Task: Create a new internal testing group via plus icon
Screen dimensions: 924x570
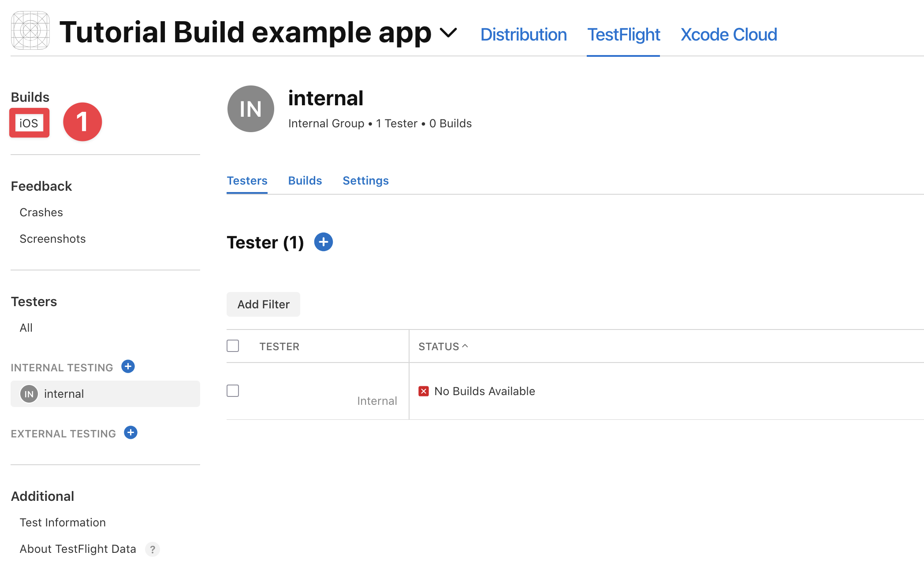Action: [x=128, y=366]
